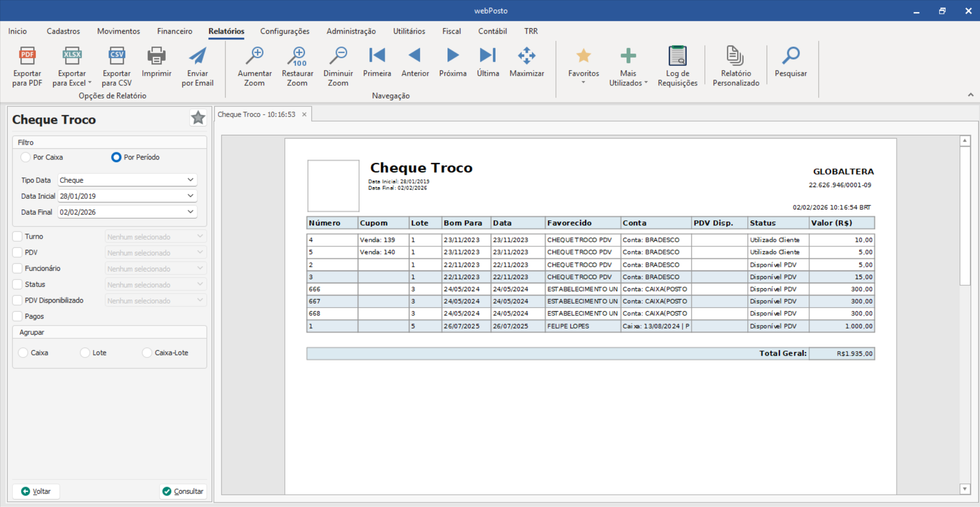Viewport: 980px width, 507px height.
Task: Click the Exportar para PDF icon
Action: click(x=27, y=56)
